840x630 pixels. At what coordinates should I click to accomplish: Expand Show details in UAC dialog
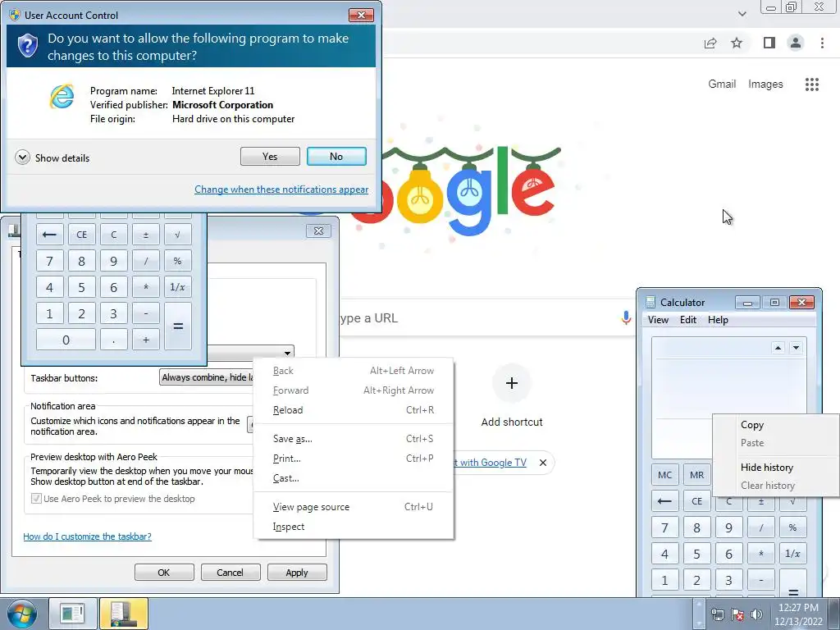[52, 158]
